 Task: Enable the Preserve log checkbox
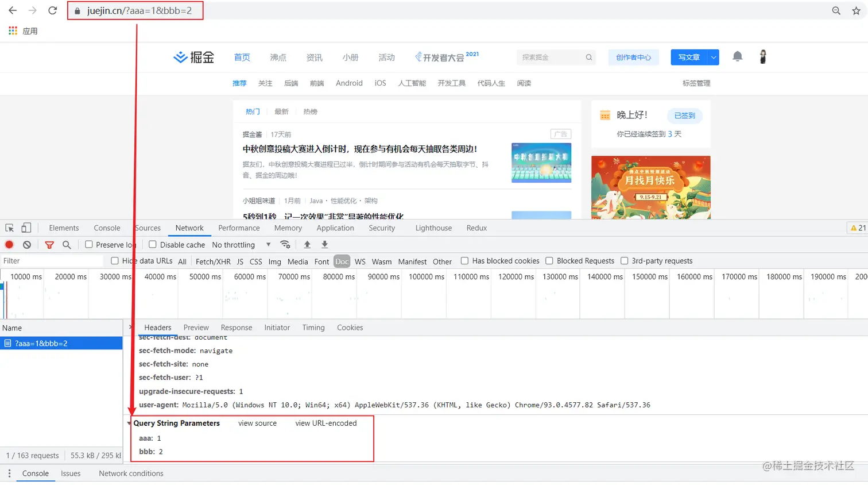coord(89,244)
